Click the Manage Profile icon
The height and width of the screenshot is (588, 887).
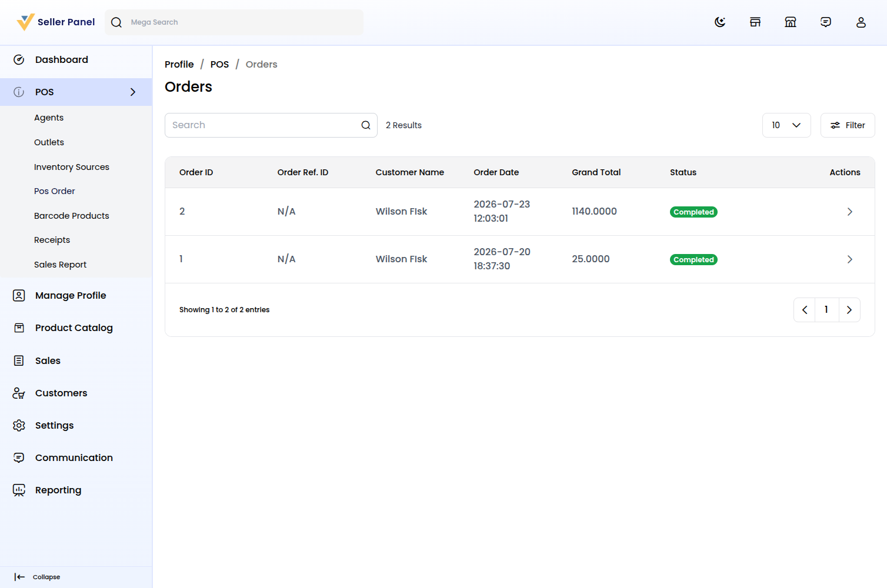(x=19, y=295)
